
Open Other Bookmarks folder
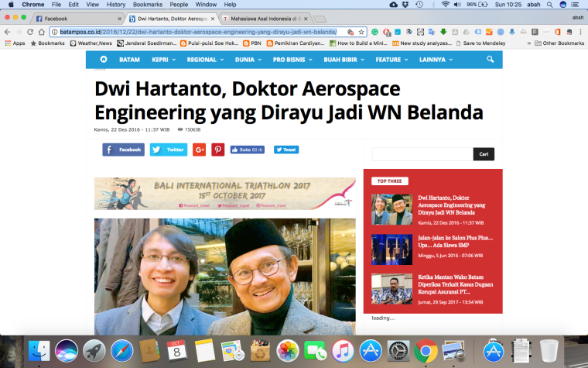pos(559,43)
